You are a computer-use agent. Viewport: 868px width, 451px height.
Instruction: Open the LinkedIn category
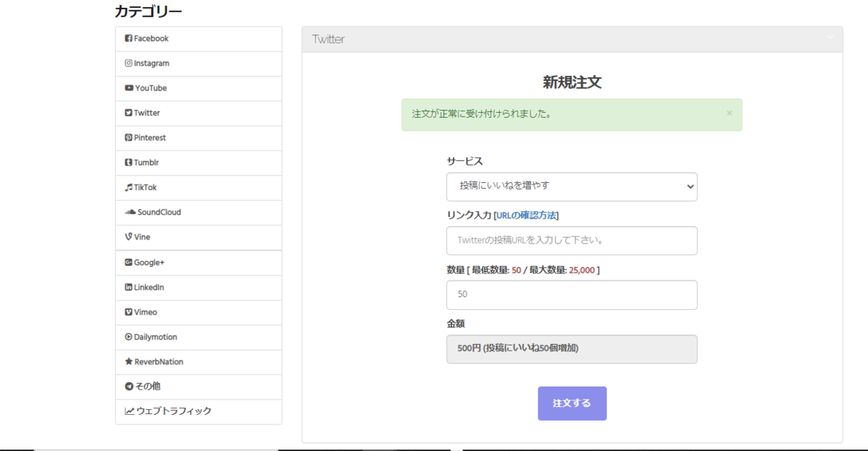[198, 288]
